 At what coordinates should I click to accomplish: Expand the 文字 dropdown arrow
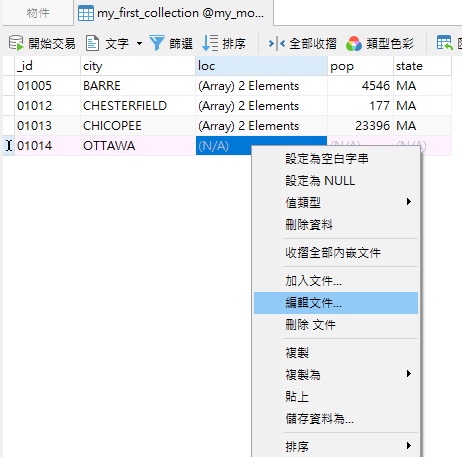click(139, 43)
